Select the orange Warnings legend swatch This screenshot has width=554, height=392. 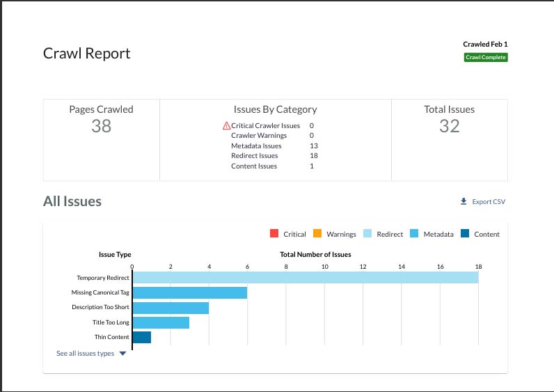point(317,233)
